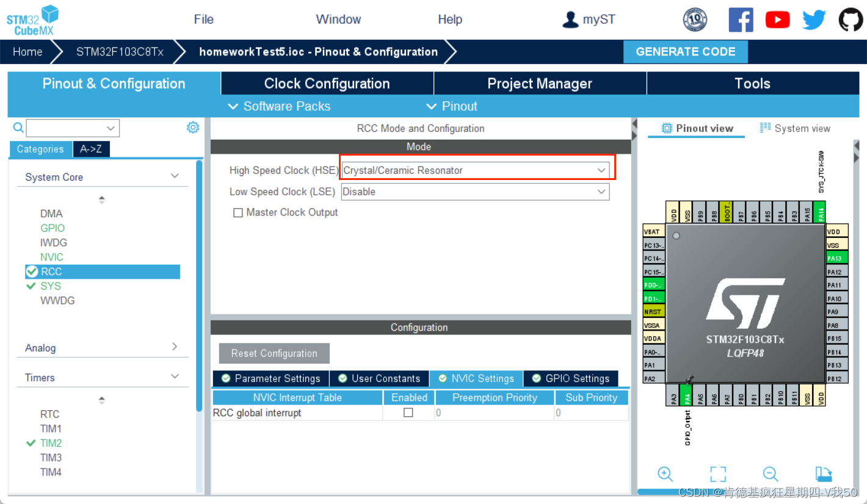Image resolution: width=867 pixels, height=504 pixels.
Task: Switch to the Project Manager tab
Action: [540, 84]
